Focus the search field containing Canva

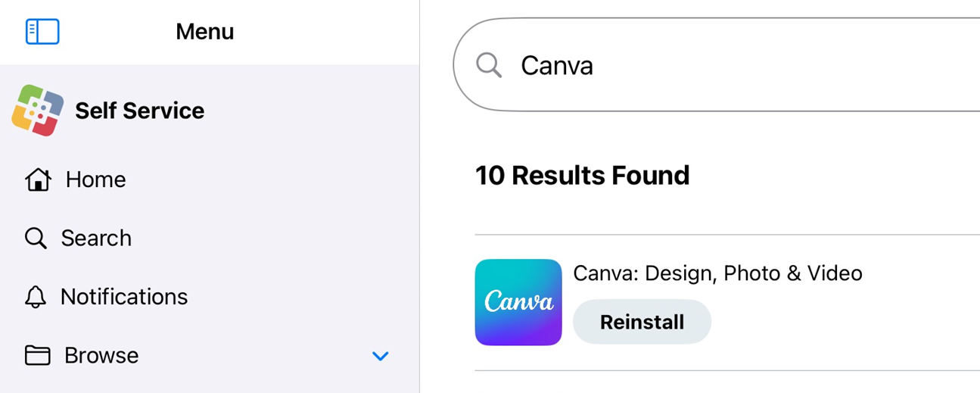716,65
